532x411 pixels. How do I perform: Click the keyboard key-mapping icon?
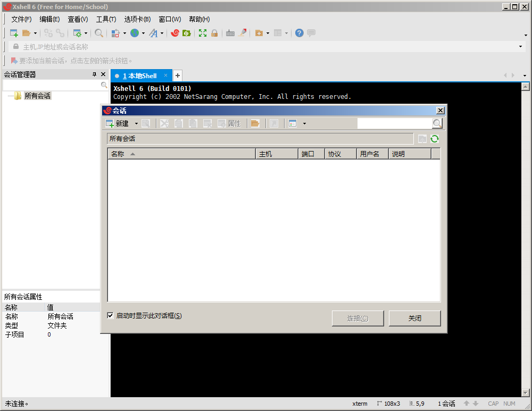(230, 33)
